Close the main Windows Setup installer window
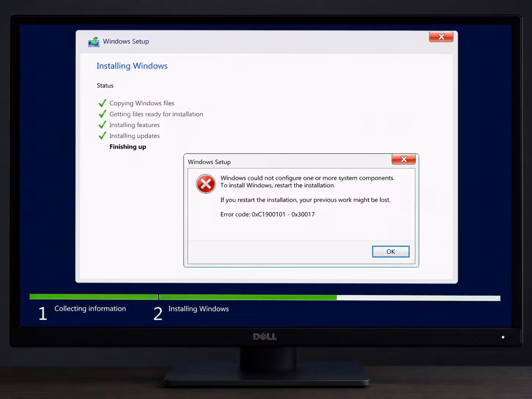Viewport: 532px width, 399px height. pyautogui.click(x=441, y=37)
